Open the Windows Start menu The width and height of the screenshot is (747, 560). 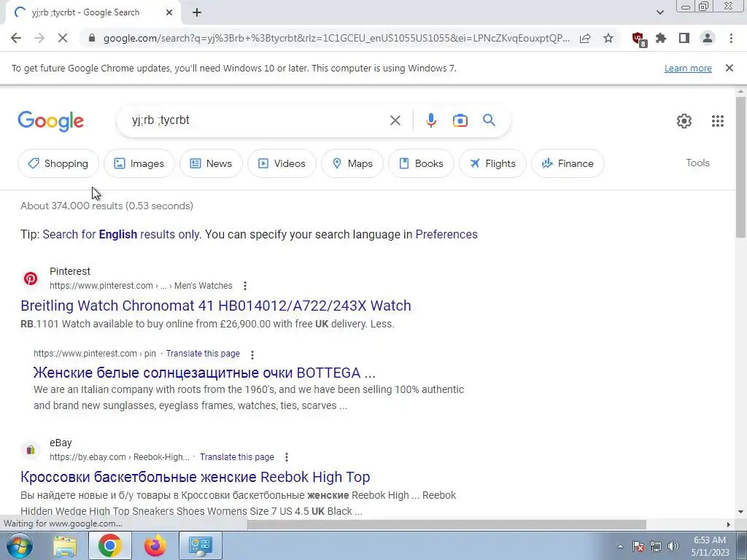18,545
